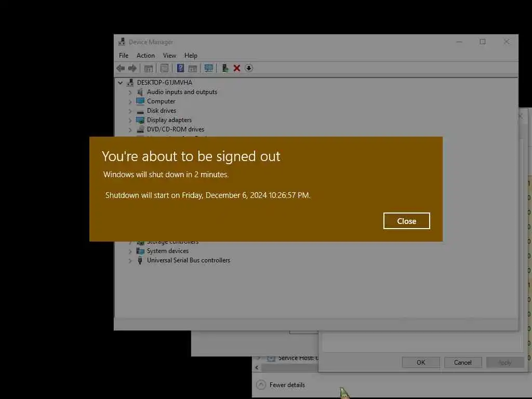This screenshot has height=399, width=532.
Task: Expand Audio inputs and outputs category
Action: (130, 92)
